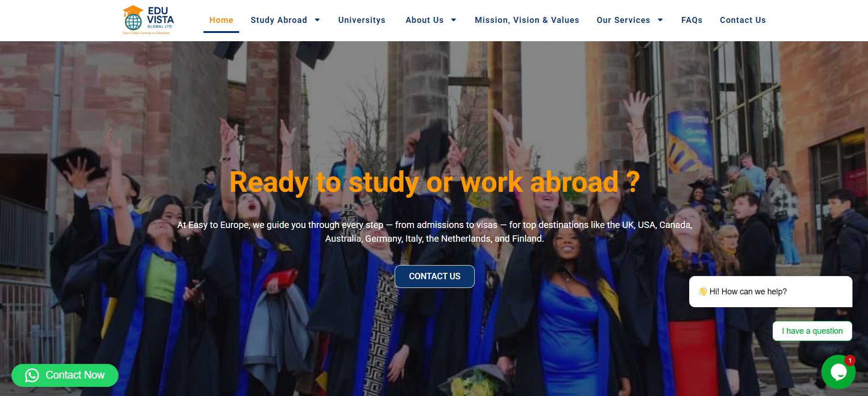The image size is (868, 396).
Task: Expand the Our Services dropdown arrow
Action: (660, 20)
